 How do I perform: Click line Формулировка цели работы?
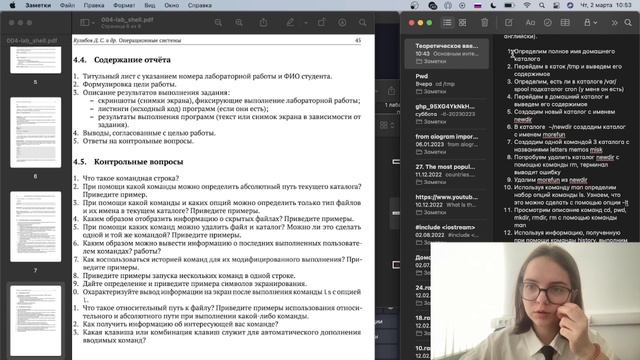click(129, 84)
